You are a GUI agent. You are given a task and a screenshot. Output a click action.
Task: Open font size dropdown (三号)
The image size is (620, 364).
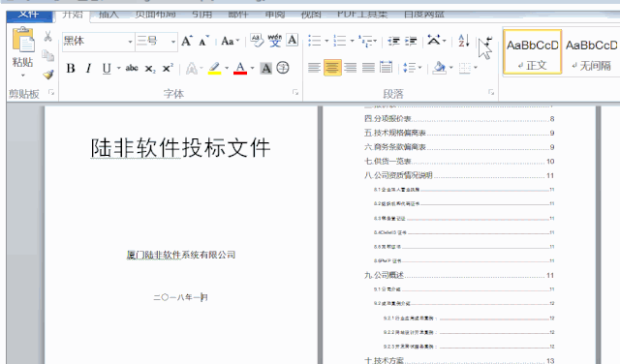(x=173, y=41)
